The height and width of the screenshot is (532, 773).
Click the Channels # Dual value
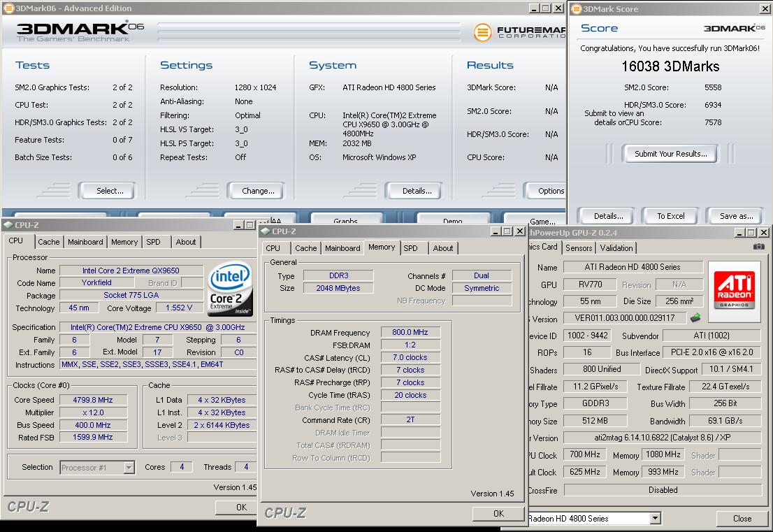pos(482,275)
